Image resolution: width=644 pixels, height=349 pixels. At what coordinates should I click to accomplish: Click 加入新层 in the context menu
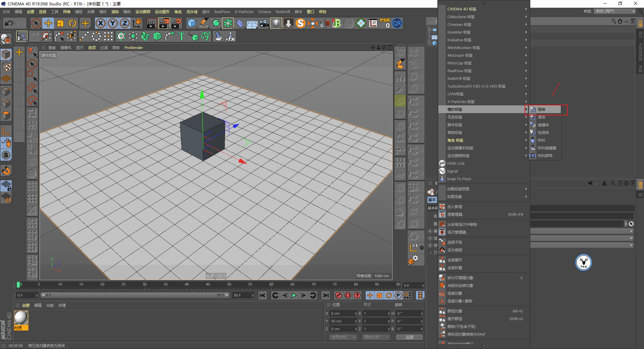coord(484,207)
